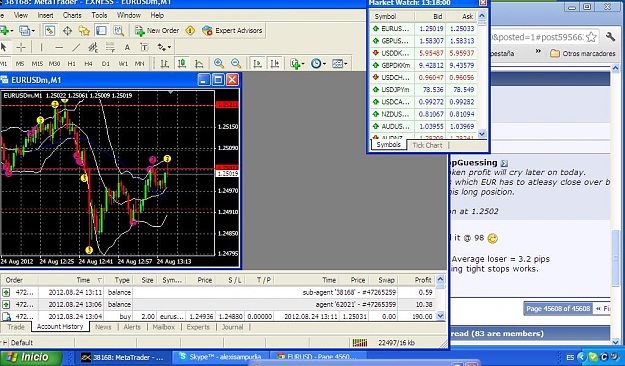Open the Charts menu
Viewport: 625px width, 366px height.
click(x=72, y=15)
